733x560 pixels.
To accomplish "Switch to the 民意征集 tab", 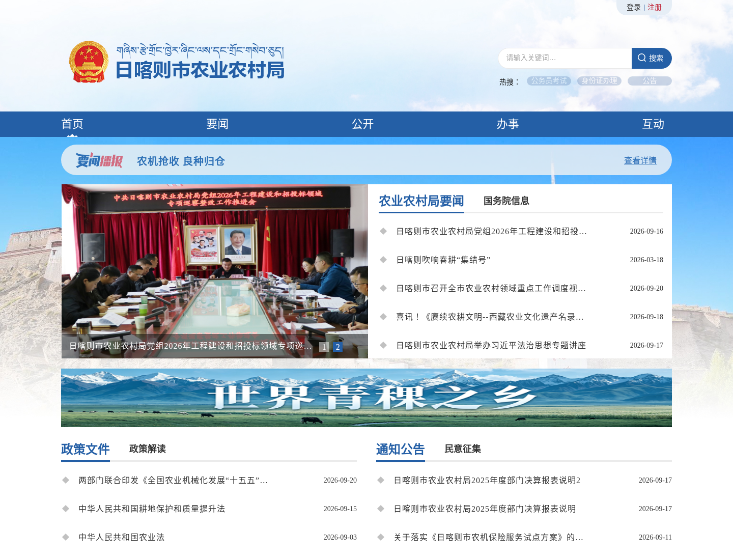I will (x=463, y=449).
